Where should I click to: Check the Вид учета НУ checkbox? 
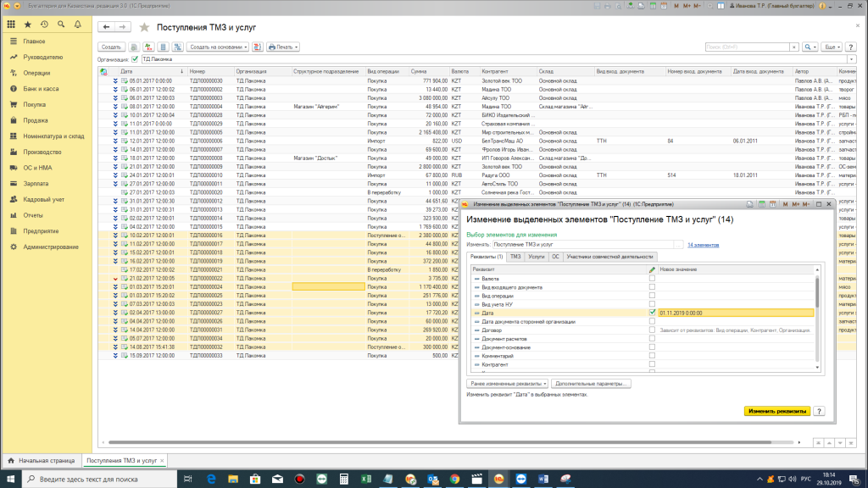(652, 304)
